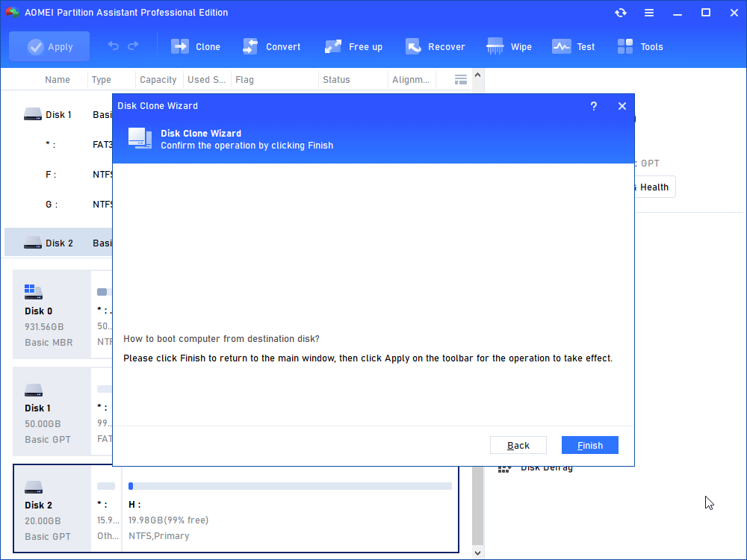This screenshot has width=747, height=560.
Task: Click the H : partition usage bar
Action: pos(290,486)
